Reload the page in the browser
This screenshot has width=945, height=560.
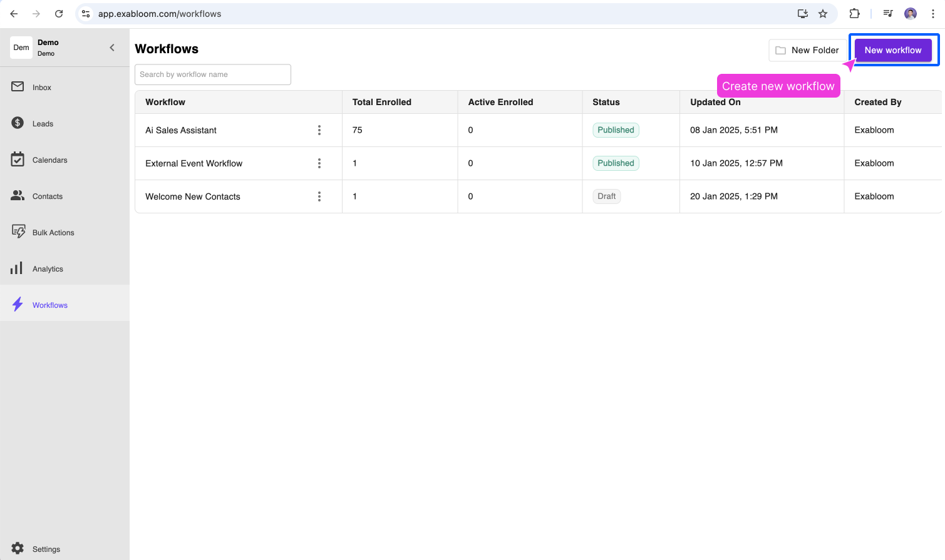59,14
